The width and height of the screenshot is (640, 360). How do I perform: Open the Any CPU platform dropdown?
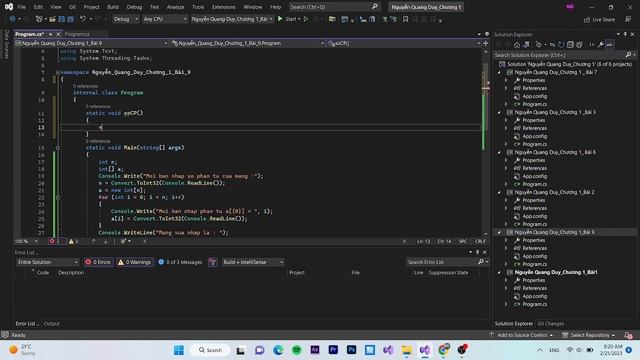coord(164,19)
